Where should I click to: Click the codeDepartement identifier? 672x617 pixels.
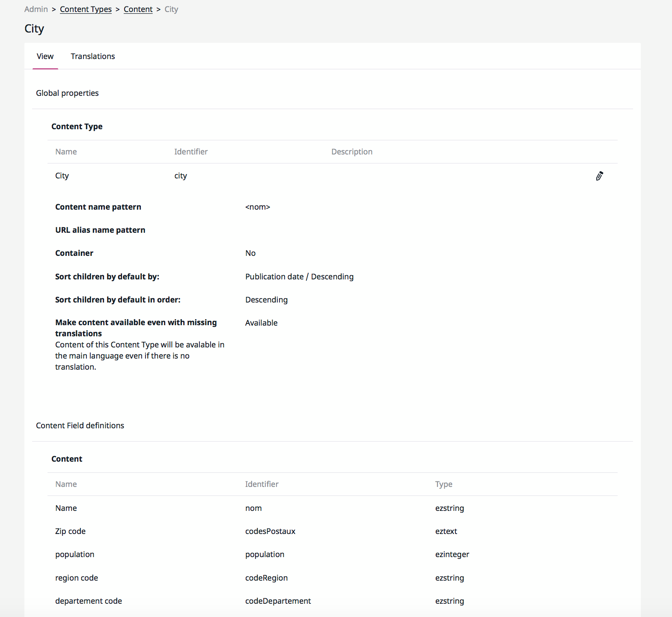tap(278, 601)
